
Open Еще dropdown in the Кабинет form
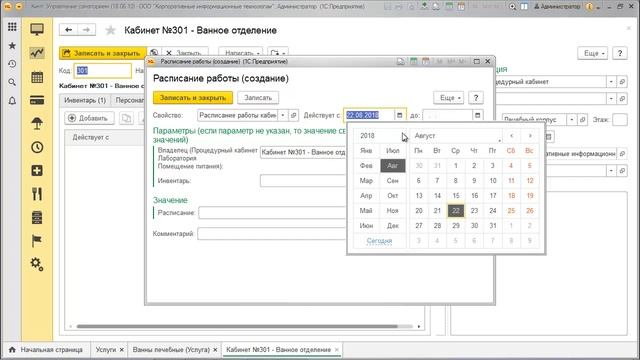[593, 53]
